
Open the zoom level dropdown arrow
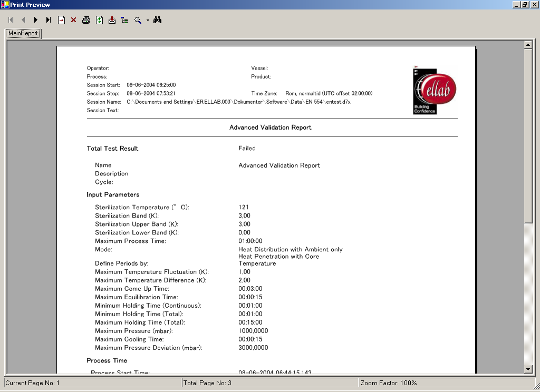pos(148,20)
